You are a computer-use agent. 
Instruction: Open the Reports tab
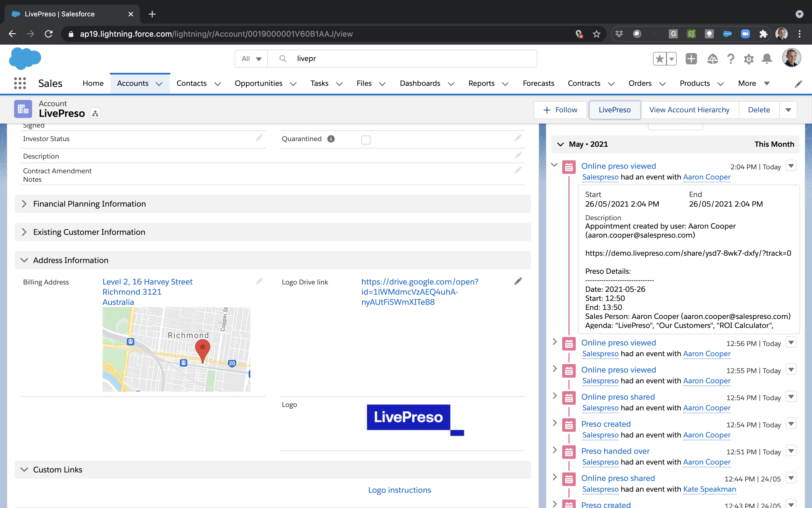[481, 83]
